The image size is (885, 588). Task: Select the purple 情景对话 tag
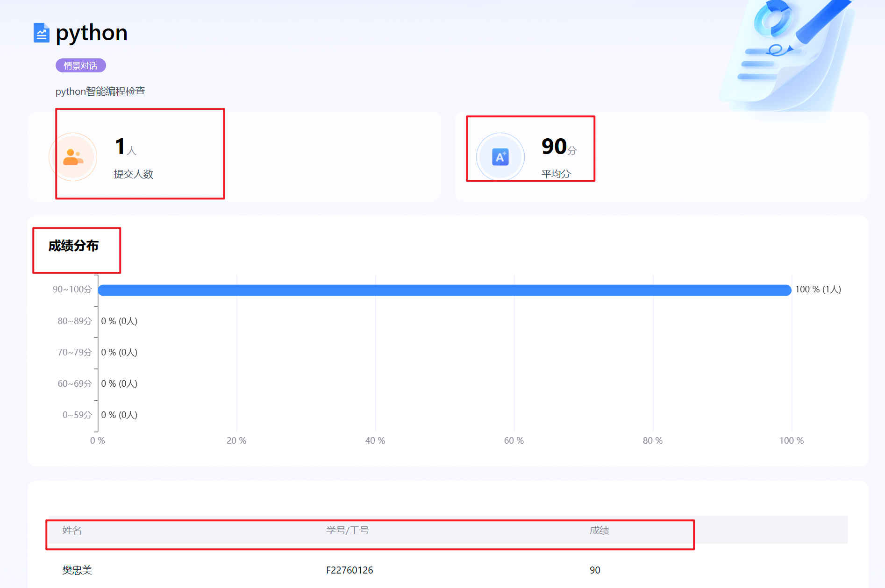80,66
